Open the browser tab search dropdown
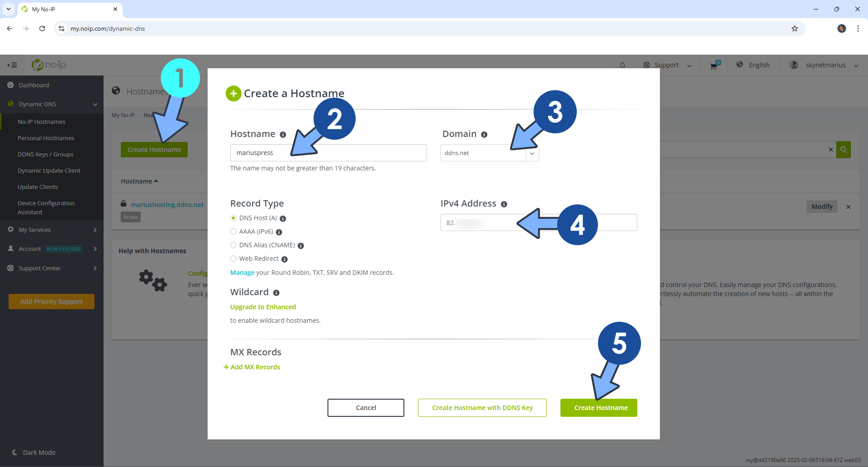The image size is (868, 467). tap(8, 9)
